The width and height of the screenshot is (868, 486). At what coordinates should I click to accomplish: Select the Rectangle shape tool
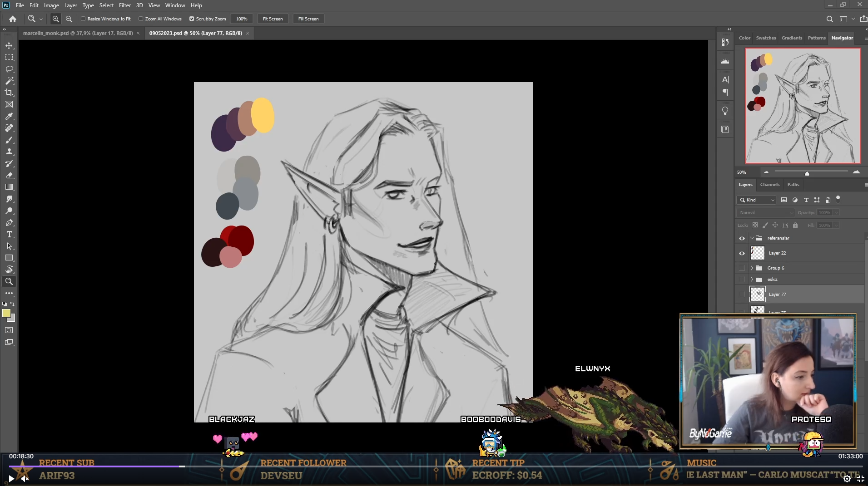(x=9, y=258)
